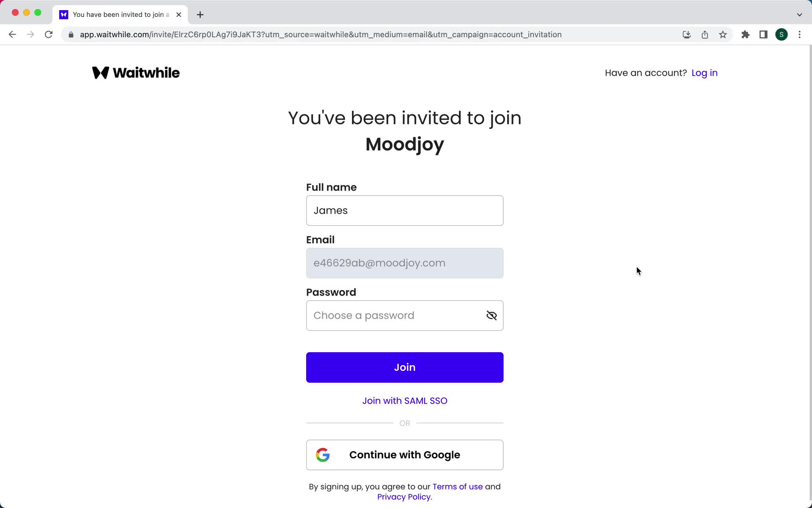Click the password visibility toggle icon

(492, 315)
